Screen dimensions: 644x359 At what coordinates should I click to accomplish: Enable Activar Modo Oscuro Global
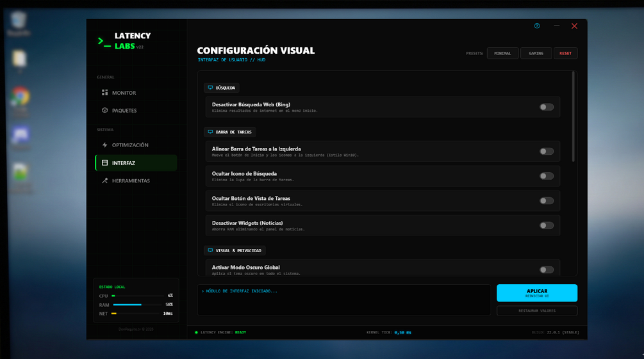pyautogui.click(x=547, y=269)
